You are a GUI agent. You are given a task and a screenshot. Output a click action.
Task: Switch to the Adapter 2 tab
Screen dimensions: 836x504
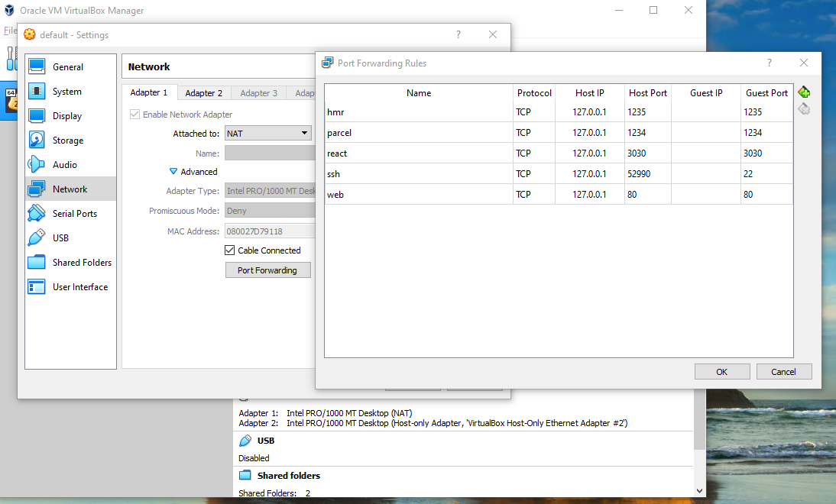point(204,92)
